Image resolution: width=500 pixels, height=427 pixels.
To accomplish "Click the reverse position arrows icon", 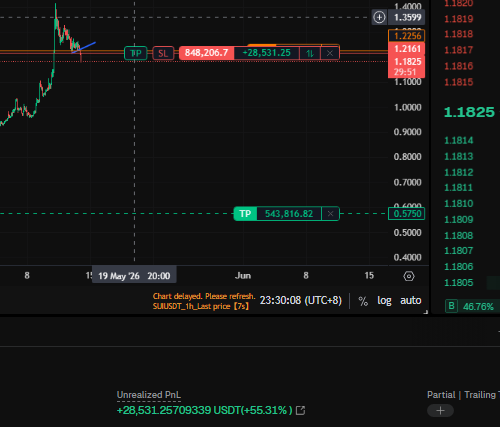I will pyautogui.click(x=310, y=53).
